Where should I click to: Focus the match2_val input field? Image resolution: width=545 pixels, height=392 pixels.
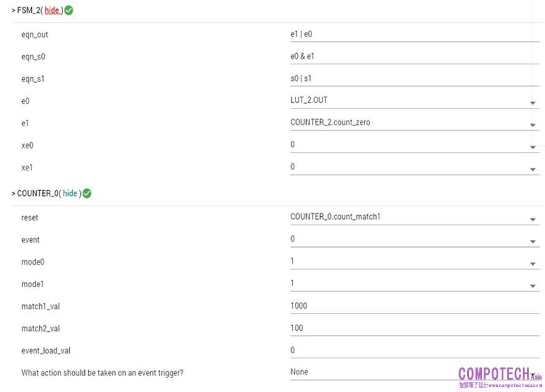click(x=414, y=328)
